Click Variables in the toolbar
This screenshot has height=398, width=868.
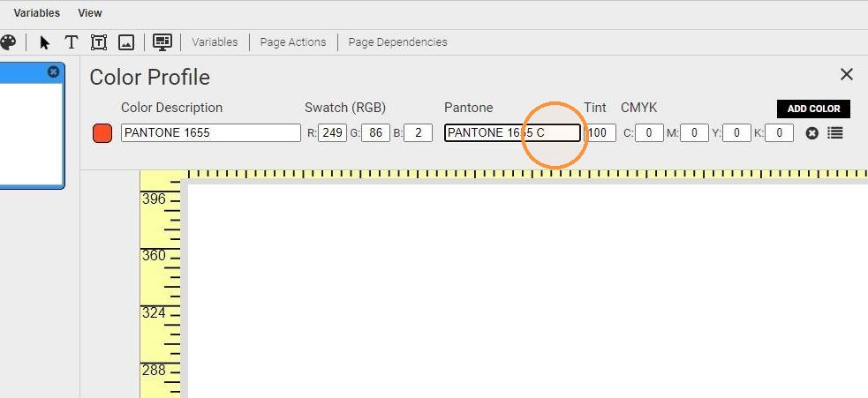(215, 42)
